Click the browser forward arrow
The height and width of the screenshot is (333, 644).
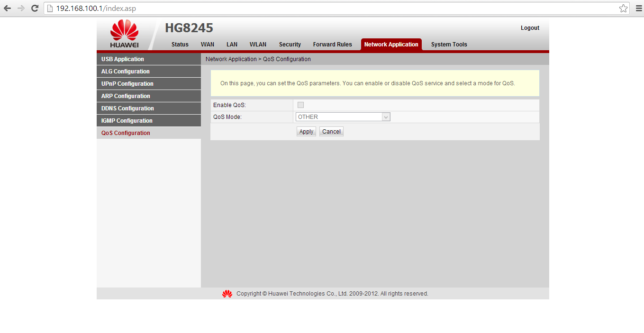[x=21, y=9]
